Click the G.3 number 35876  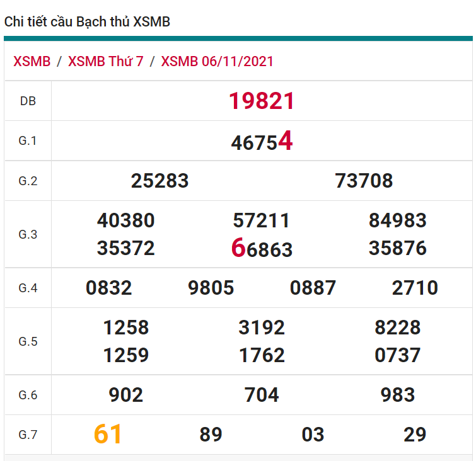[397, 248]
